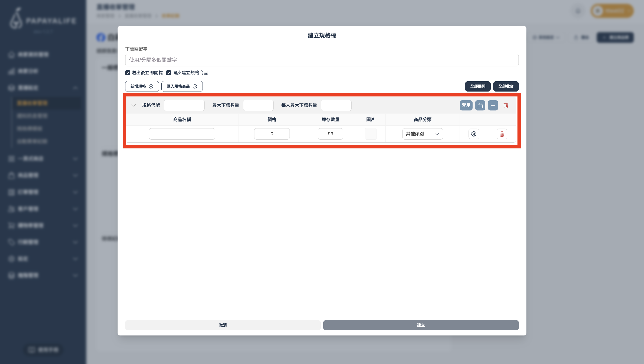Uncheck the 送出後立即開標 checkbox
Screen dimensions: 644x364
coord(128,73)
